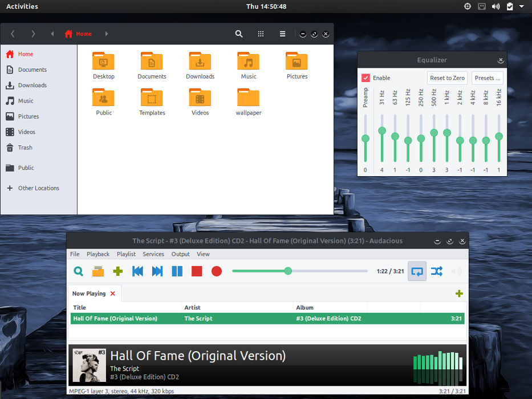Open search tool in Audacious toolbar
Viewport: 532px width, 399px height.
coord(78,271)
